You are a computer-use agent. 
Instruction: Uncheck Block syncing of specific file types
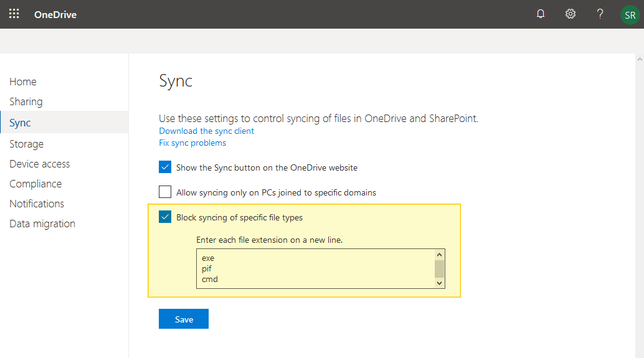pos(165,217)
